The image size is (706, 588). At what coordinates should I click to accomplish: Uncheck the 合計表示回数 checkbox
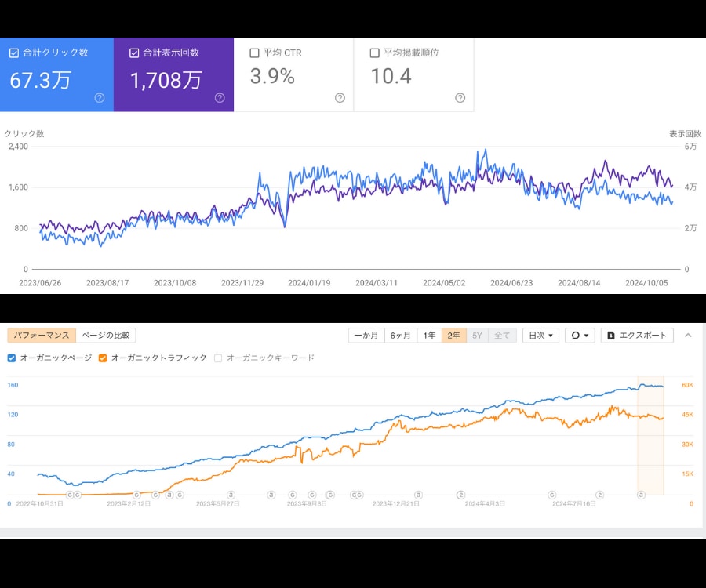click(133, 53)
